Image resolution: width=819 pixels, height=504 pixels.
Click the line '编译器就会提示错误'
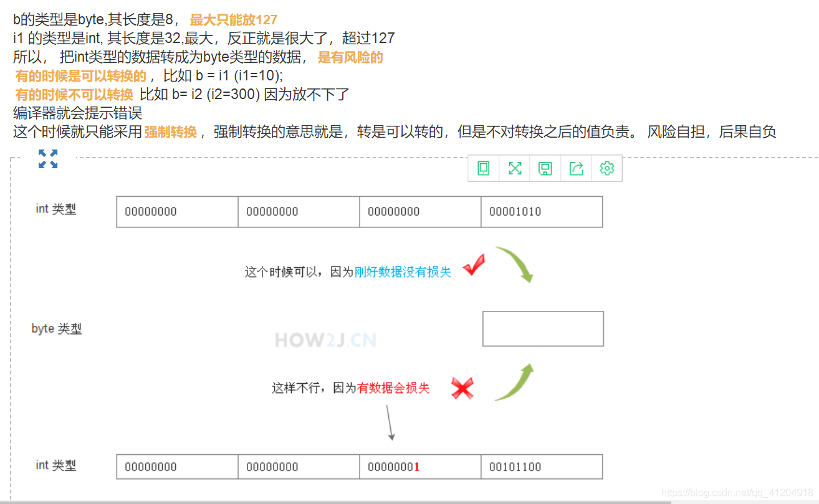(77, 113)
